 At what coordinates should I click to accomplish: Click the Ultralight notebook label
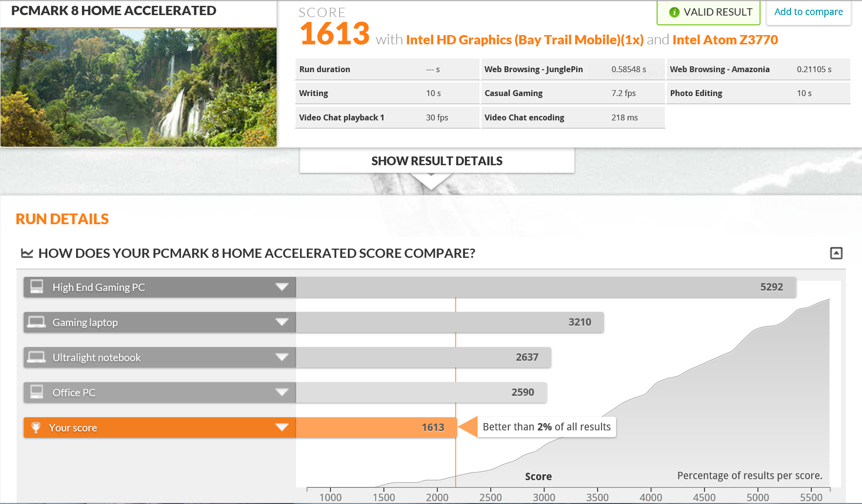(97, 358)
